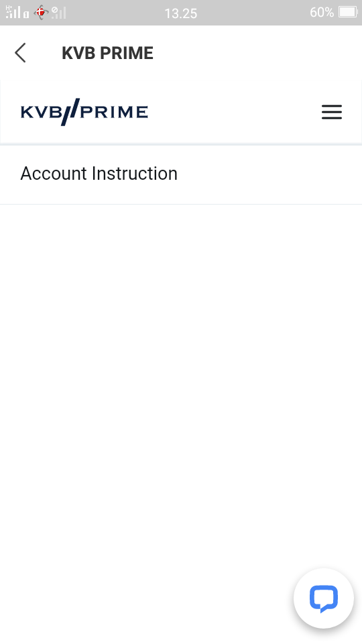Tap the 13.25 clock in status bar
The image size is (362, 644).
(180, 13)
